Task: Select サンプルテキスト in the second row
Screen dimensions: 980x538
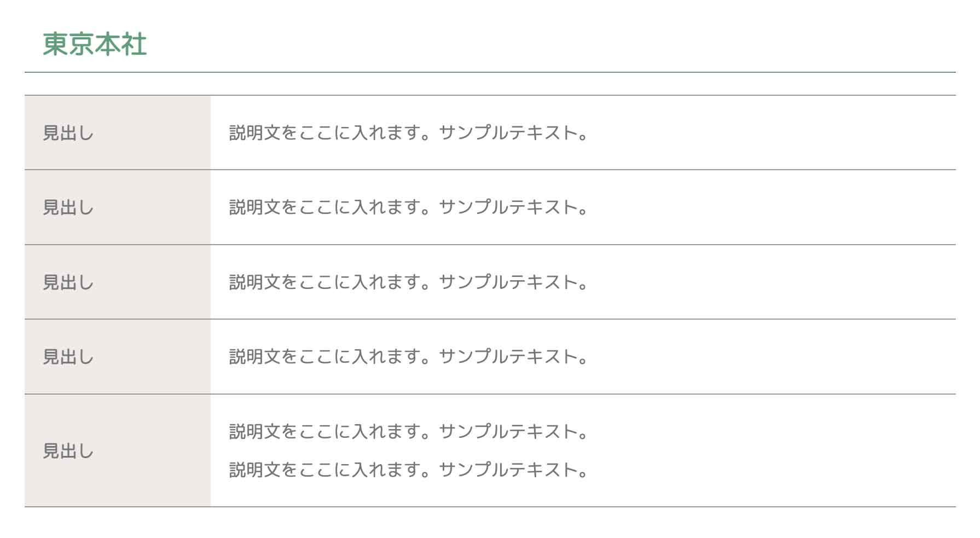Action: pyautogui.click(x=509, y=207)
